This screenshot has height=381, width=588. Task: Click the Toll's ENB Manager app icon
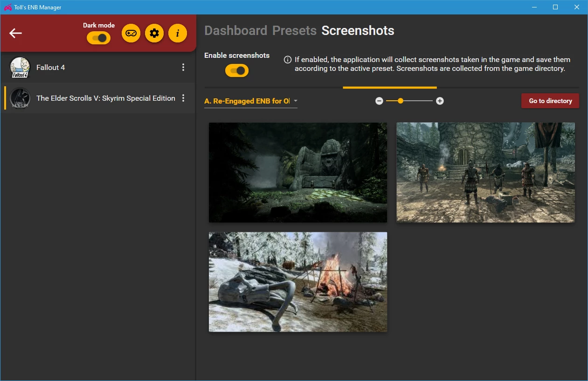coord(7,7)
